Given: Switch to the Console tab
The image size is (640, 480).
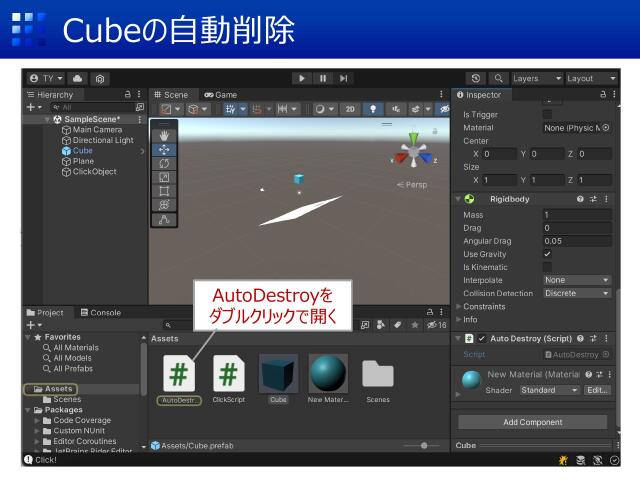Looking at the screenshot, I should coord(100,312).
